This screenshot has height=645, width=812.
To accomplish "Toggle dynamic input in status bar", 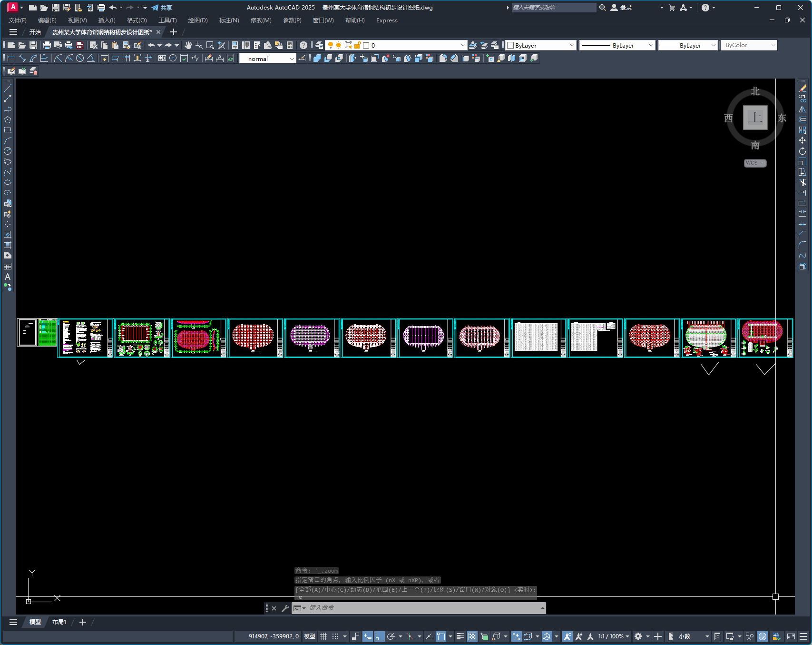I will (x=367, y=636).
